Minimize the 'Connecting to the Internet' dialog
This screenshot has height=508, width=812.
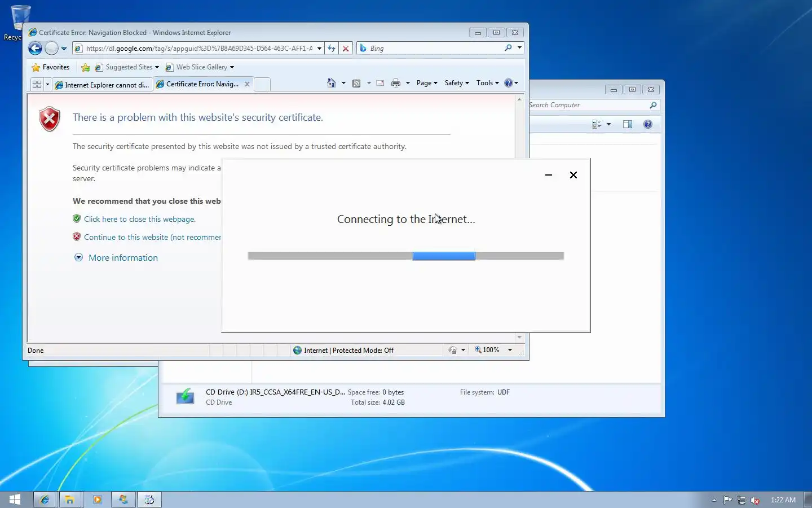point(548,175)
